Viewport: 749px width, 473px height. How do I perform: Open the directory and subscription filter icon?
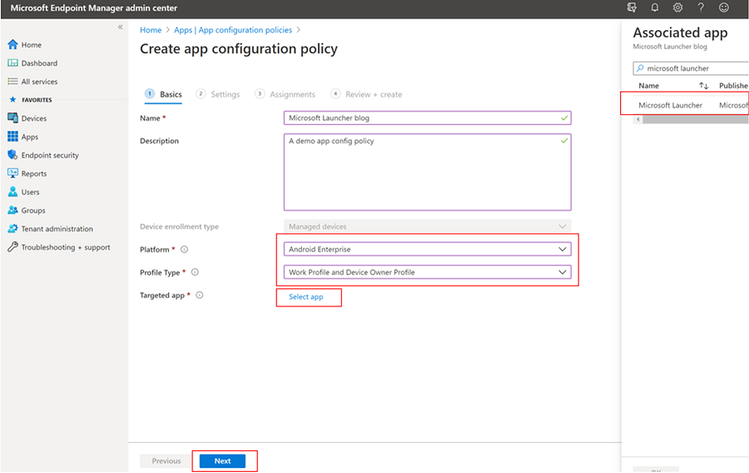pyautogui.click(x=631, y=8)
